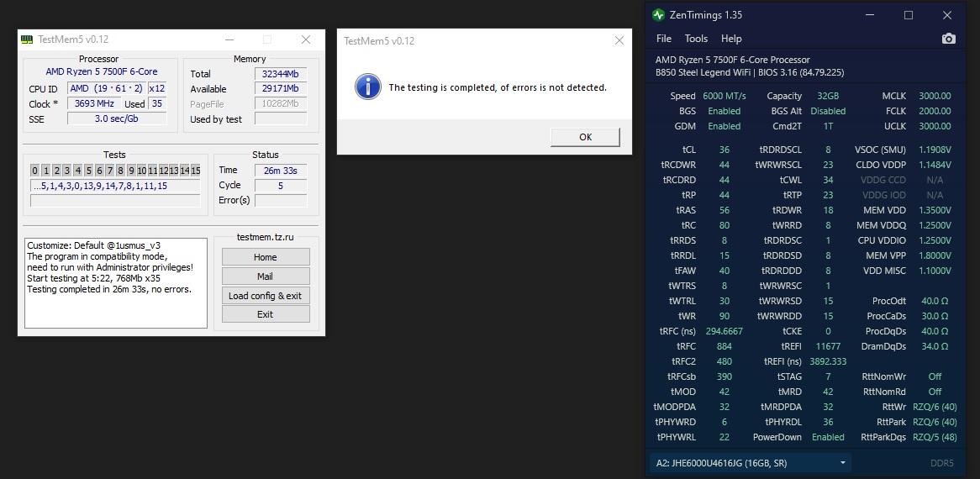The image size is (980, 479).
Task: Click the Used threads value 35
Action: pyautogui.click(x=157, y=103)
